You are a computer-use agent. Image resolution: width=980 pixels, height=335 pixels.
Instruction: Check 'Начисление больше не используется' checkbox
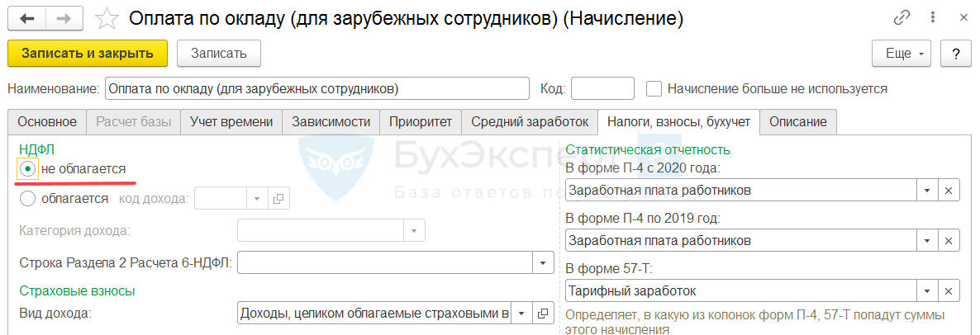[x=654, y=88]
